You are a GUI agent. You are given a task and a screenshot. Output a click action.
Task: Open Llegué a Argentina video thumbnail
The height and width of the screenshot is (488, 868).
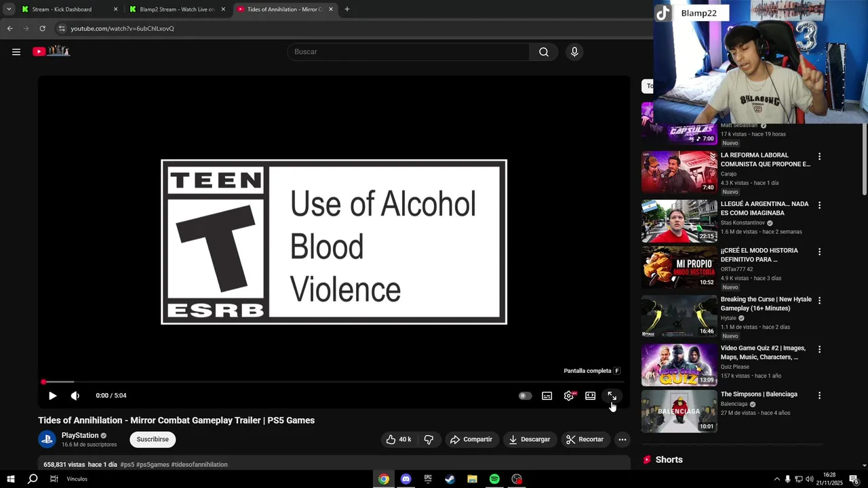pyautogui.click(x=679, y=221)
